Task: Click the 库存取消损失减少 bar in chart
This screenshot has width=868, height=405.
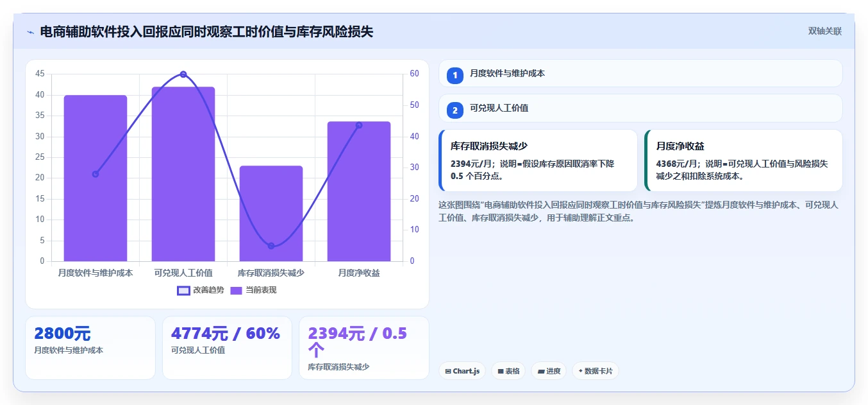Action: pyautogui.click(x=271, y=214)
